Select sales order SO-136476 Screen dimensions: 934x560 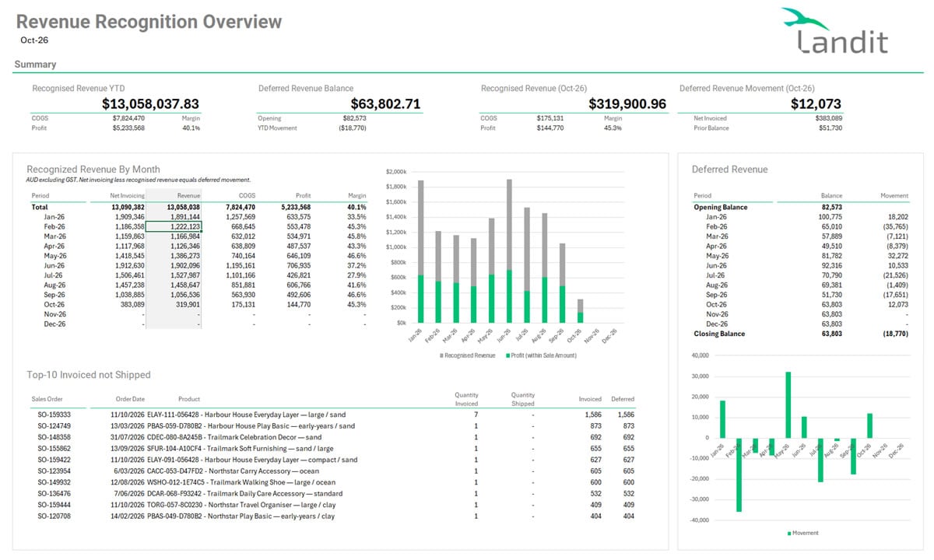[x=54, y=493]
